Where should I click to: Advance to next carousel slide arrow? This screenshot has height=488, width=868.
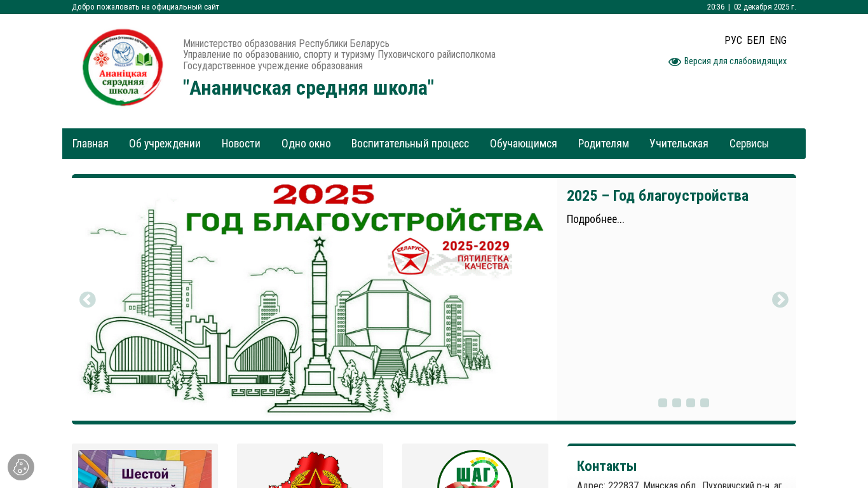780,300
